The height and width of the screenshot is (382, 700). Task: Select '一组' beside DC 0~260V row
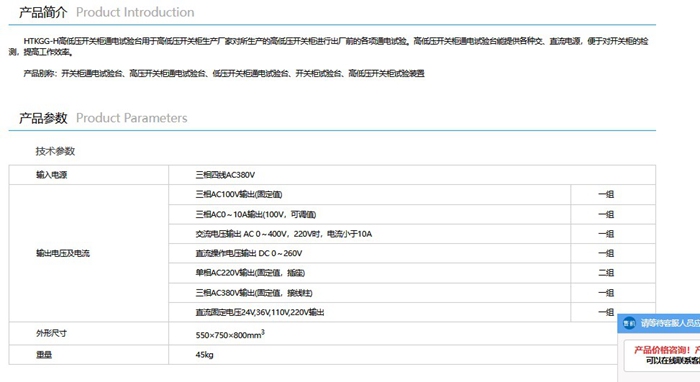(613, 253)
